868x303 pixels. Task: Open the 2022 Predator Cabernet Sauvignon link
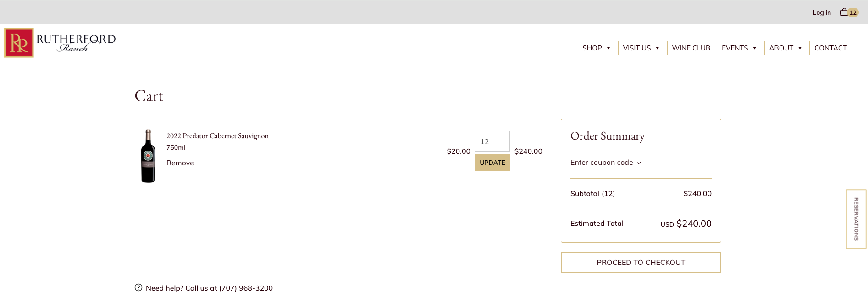coord(217,136)
